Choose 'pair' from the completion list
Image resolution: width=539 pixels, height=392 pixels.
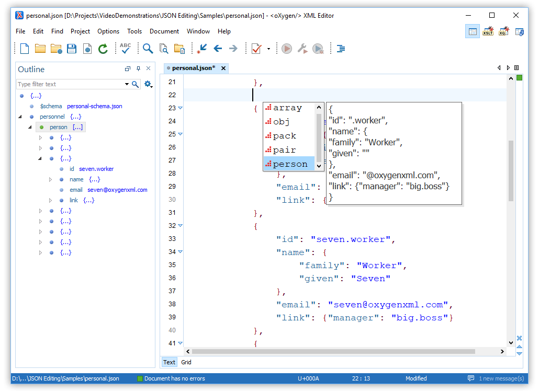[x=289, y=150]
